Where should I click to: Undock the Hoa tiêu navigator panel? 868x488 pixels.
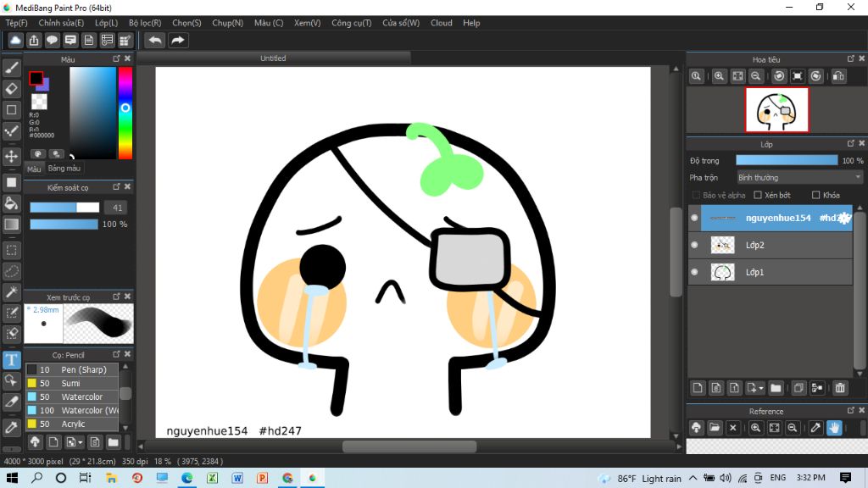coord(851,58)
